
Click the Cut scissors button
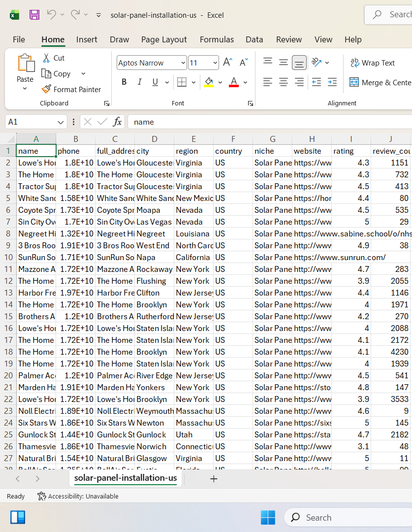click(x=54, y=58)
